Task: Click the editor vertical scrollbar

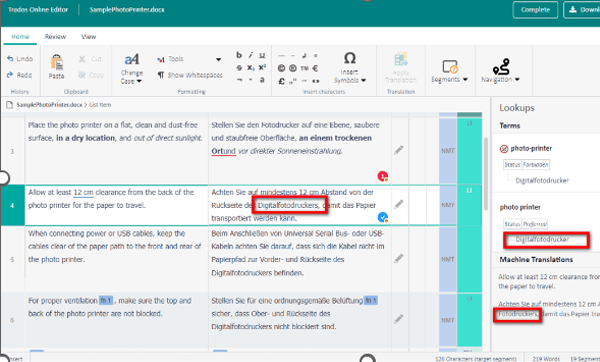Action: point(486,174)
